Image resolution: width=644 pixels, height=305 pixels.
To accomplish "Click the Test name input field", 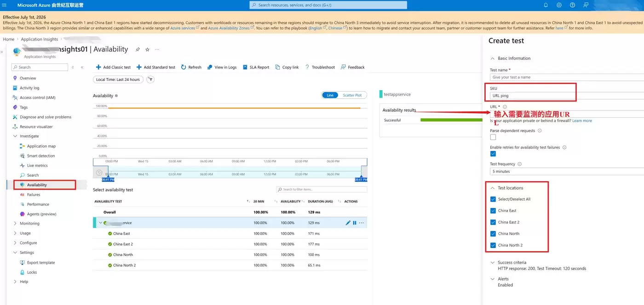I will pyautogui.click(x=567, y=77).
